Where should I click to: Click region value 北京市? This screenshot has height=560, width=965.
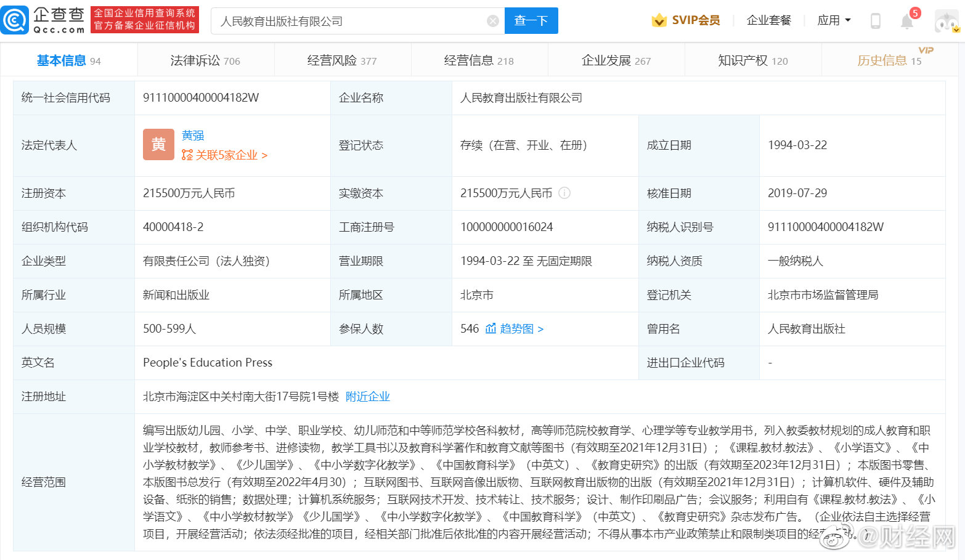pyautogui.click(x=477, y=294)
